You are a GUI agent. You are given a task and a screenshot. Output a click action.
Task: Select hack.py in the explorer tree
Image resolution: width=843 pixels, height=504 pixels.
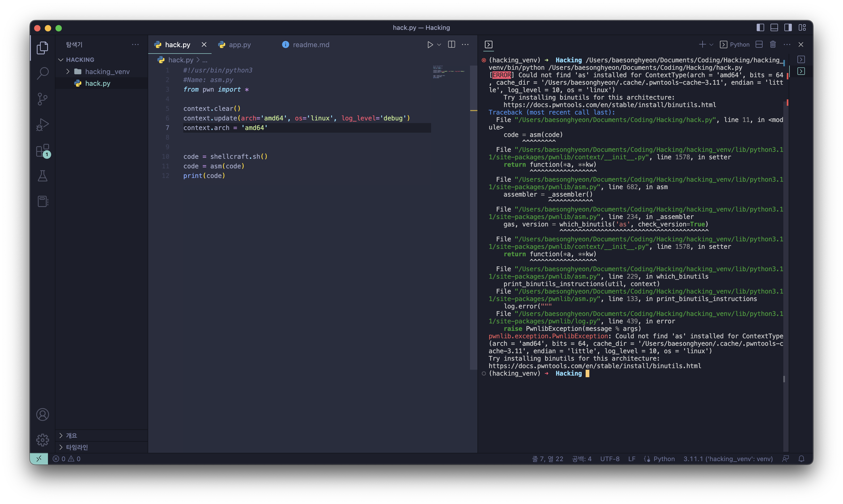coord(98,83)
